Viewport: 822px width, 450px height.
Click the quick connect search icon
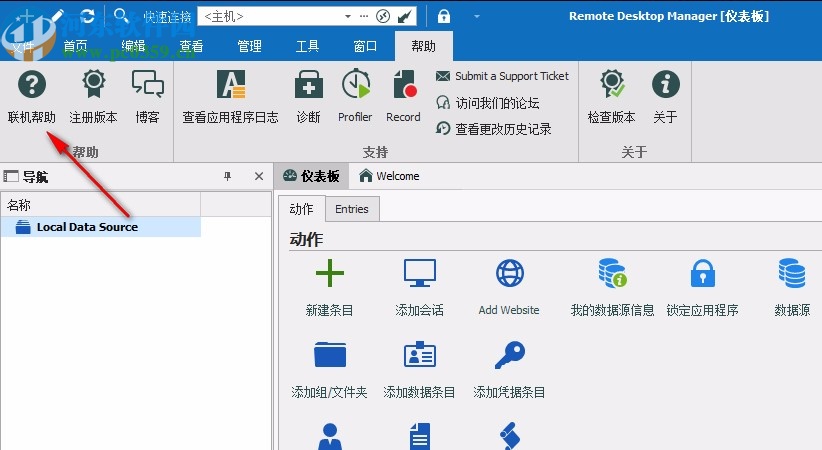(121, 16)
